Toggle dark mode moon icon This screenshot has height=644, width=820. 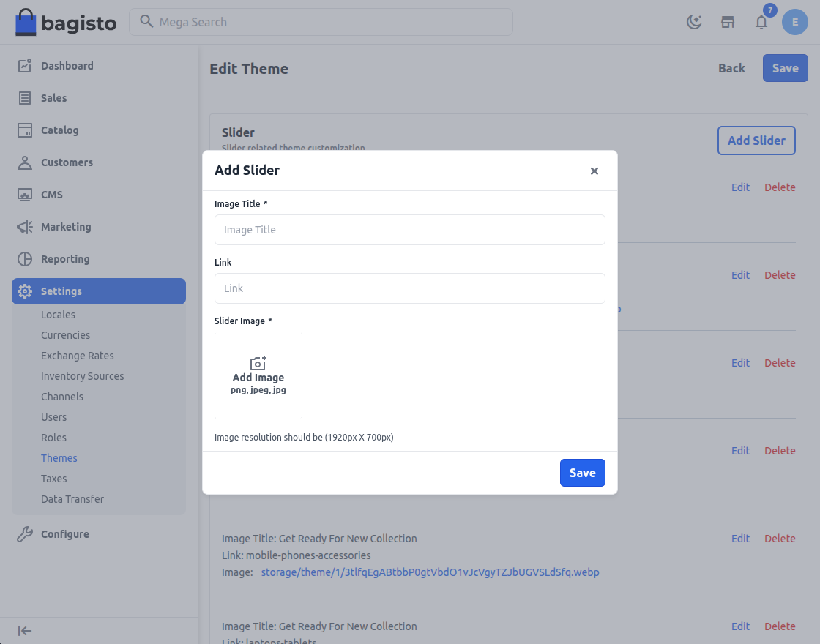(694, 22)
